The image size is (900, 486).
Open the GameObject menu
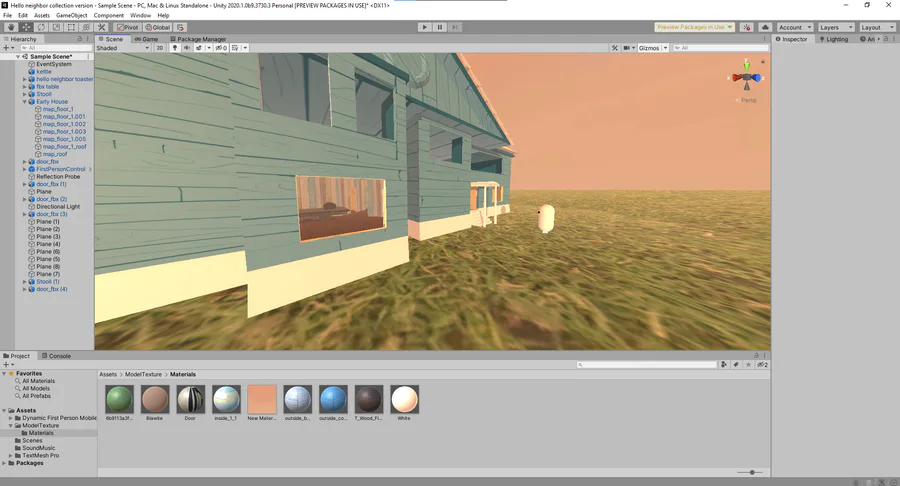click(x=72, y=15)
